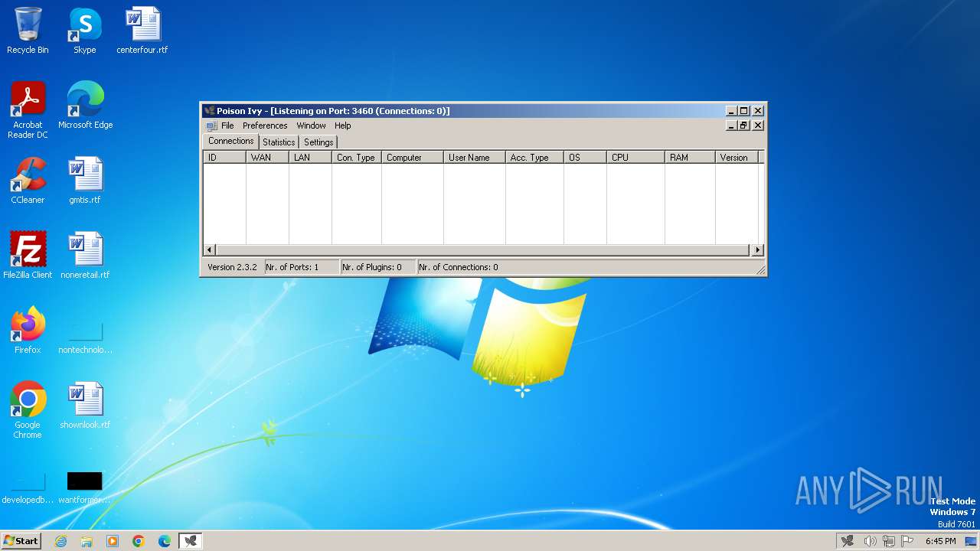Open the Recycle Bin desktop icon
The height and width of the screenshot is (551, 980).
[28, 31]
